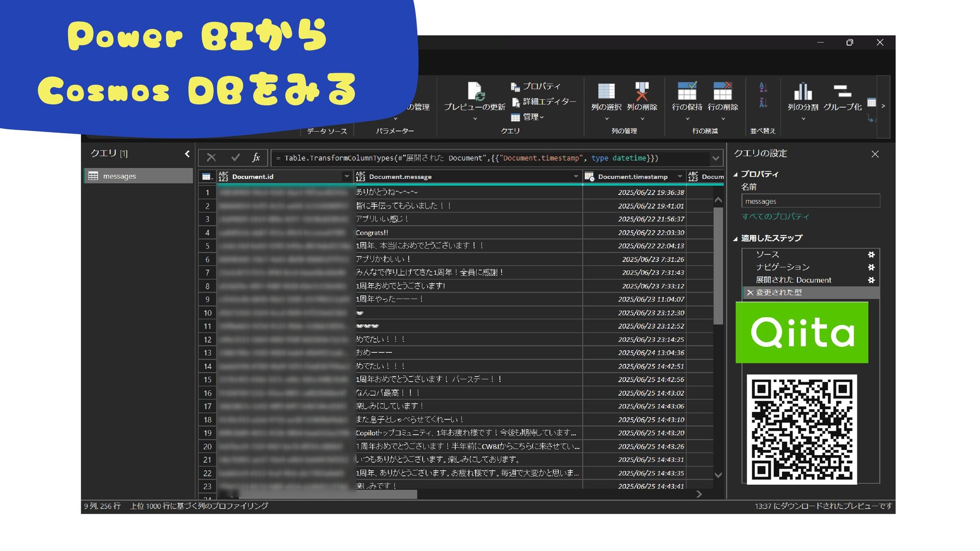Change data type icon of Document.message column
The image size is (980, 551).
click(x=360, y=177)
